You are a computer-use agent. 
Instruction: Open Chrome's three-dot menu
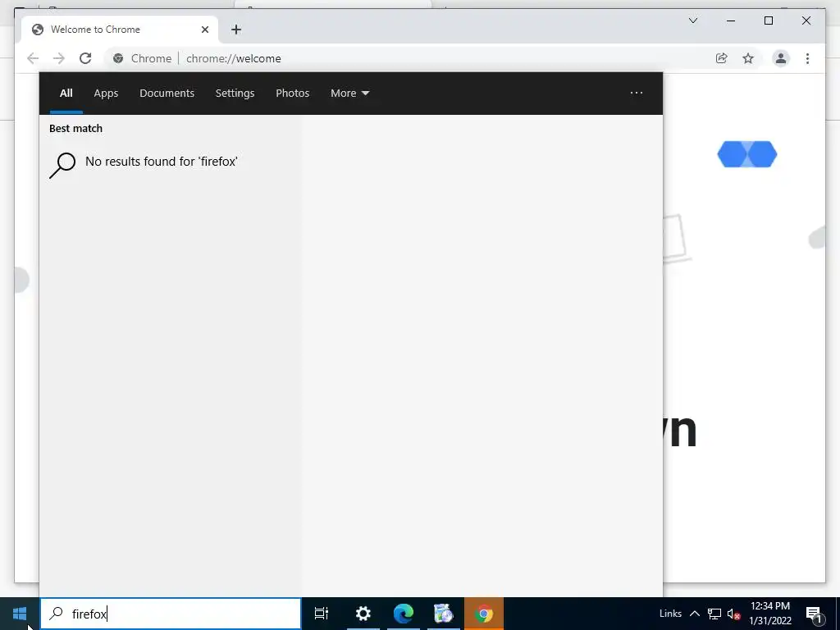coord(807,58)
